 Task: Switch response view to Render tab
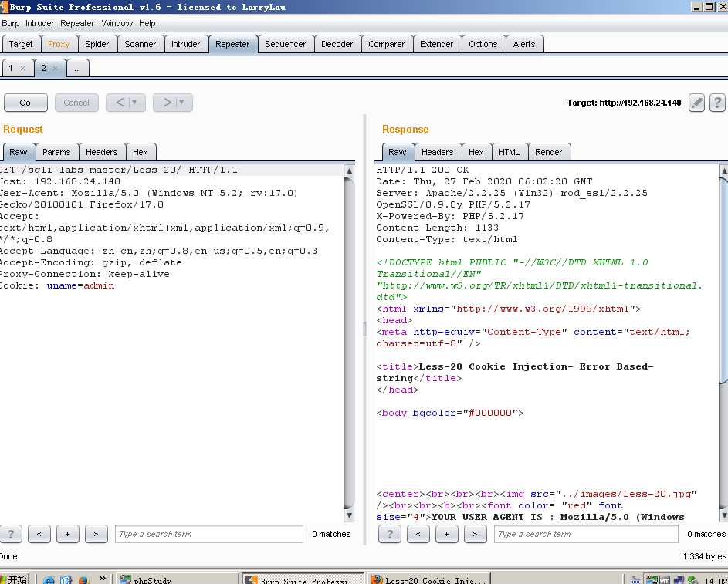tap(548, 152)
